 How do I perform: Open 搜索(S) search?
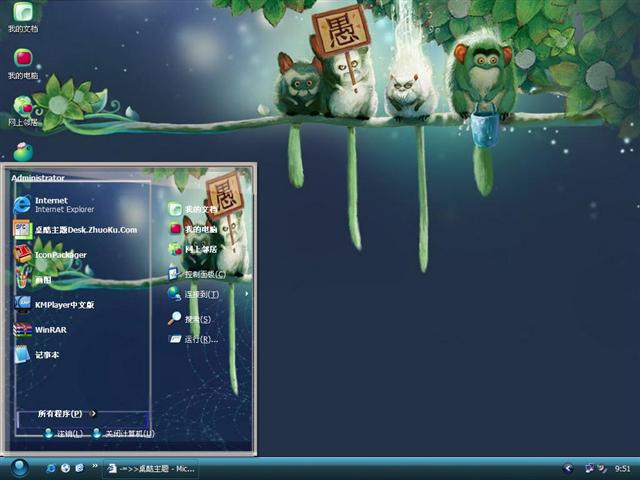click(x=190, y=319)
